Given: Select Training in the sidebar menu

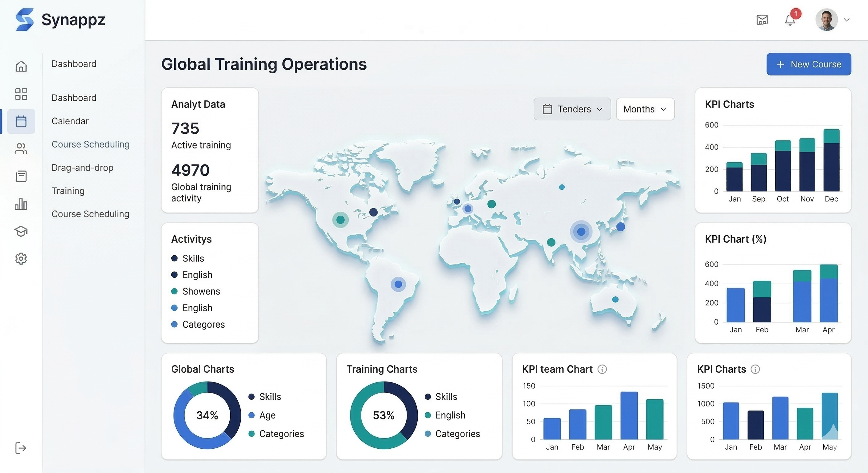Looking at the screenshot, I should point(68,191).
